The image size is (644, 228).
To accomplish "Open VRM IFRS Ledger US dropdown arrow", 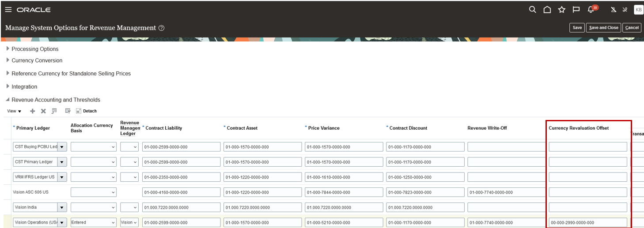I will tap(62, 177).
